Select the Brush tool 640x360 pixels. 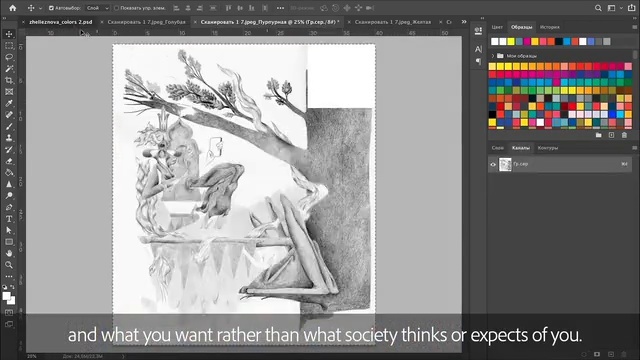coord(9,127)
